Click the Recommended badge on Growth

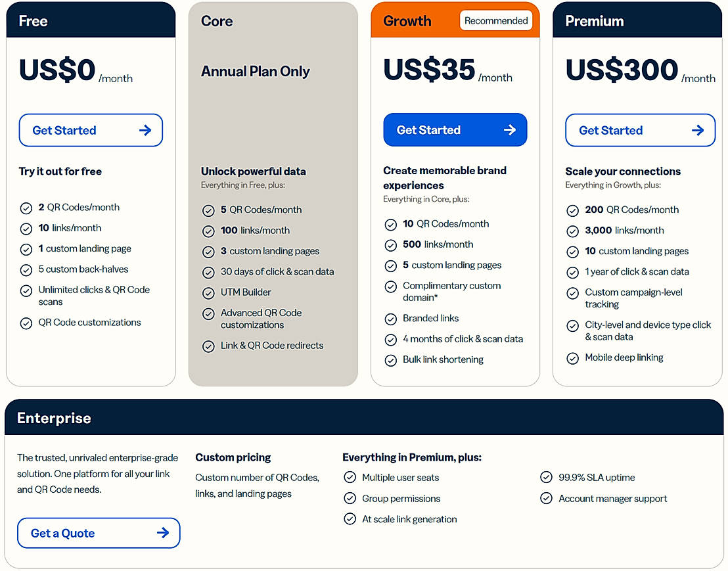496,20
